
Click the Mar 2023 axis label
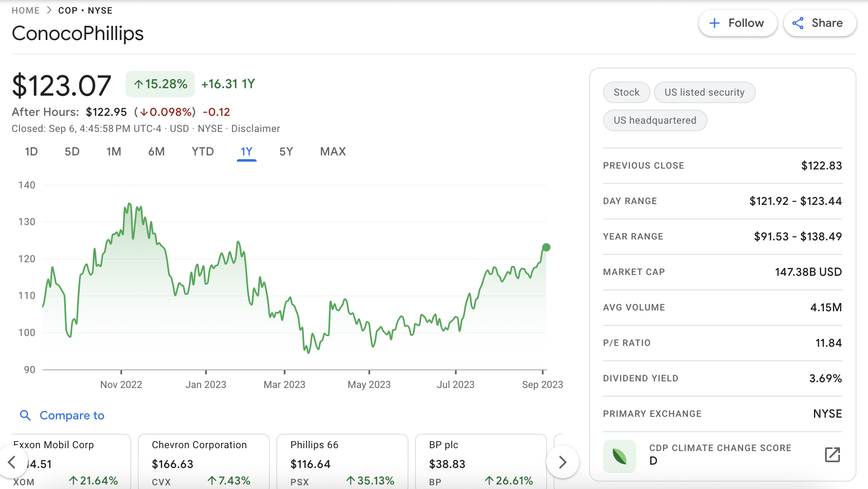pyautogui.click(x=285, y=385)
